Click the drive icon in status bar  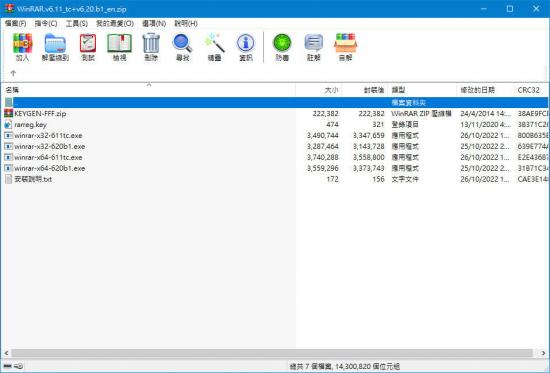pyautogui.click(x=7, y=366)
